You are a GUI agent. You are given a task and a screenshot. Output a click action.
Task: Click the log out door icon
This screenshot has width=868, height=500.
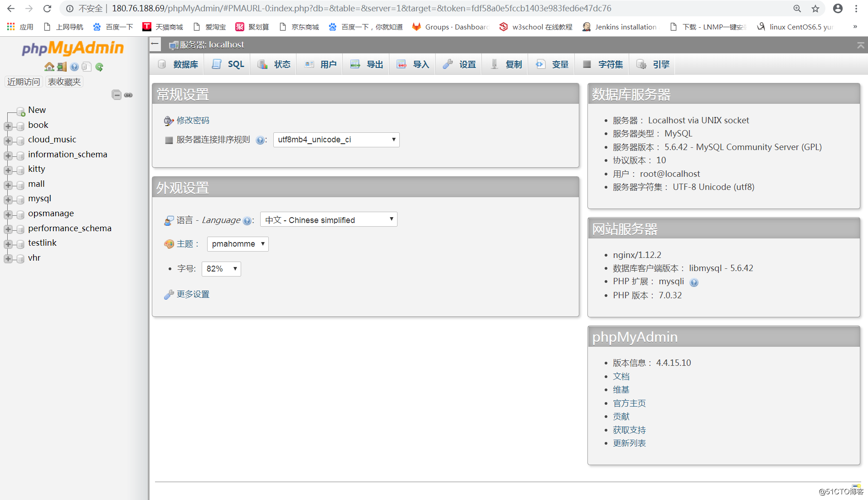point(62,67)
